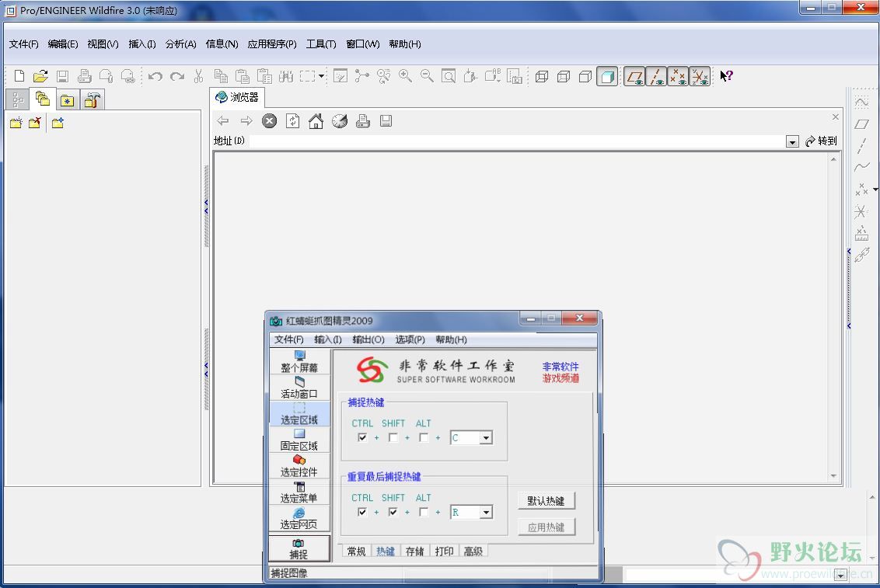Go to the browser home page

pos(316,121)
